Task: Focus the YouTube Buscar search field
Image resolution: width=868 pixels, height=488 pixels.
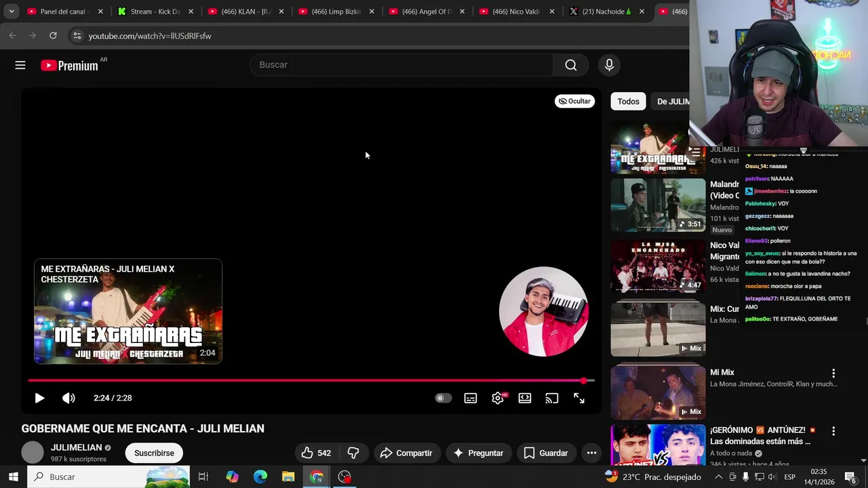Action: [x=402, y=65]
